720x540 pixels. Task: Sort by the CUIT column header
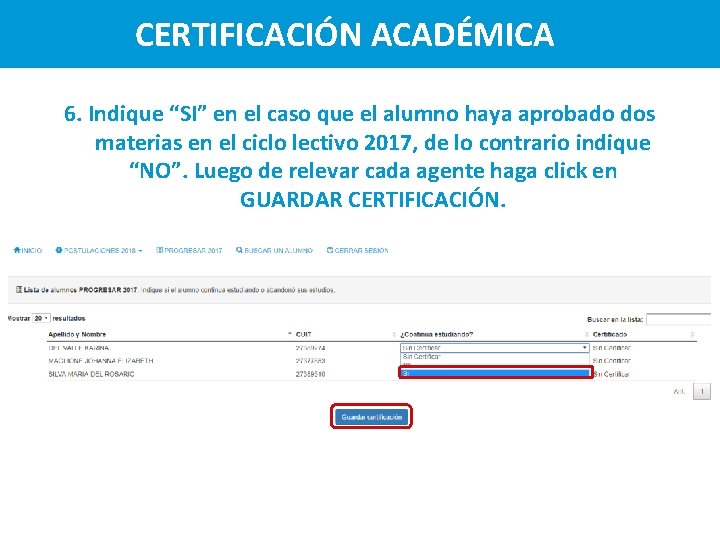304,334
